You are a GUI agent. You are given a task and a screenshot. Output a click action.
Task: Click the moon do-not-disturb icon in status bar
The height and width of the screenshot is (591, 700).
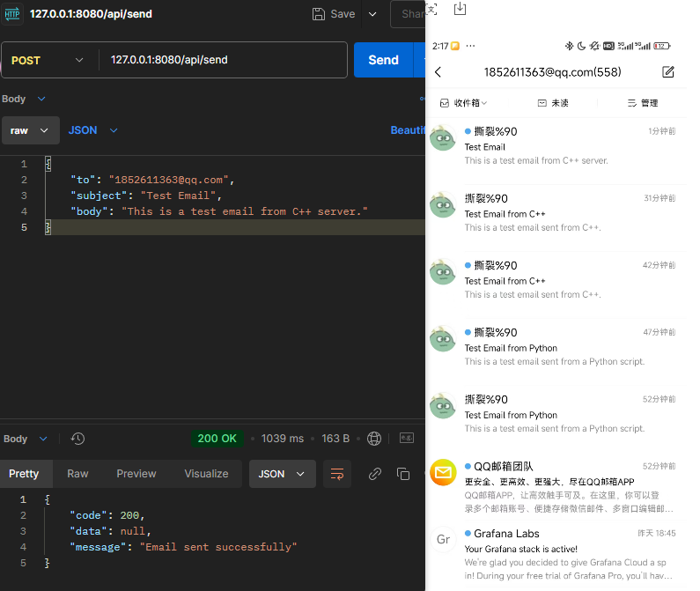pyautogui.click(x=581, y=46)
